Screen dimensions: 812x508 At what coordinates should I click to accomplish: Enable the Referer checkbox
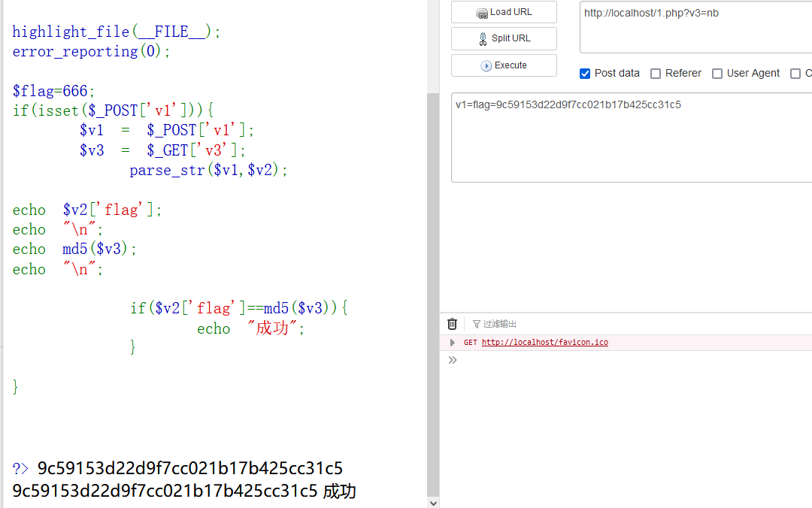(656, 74)
